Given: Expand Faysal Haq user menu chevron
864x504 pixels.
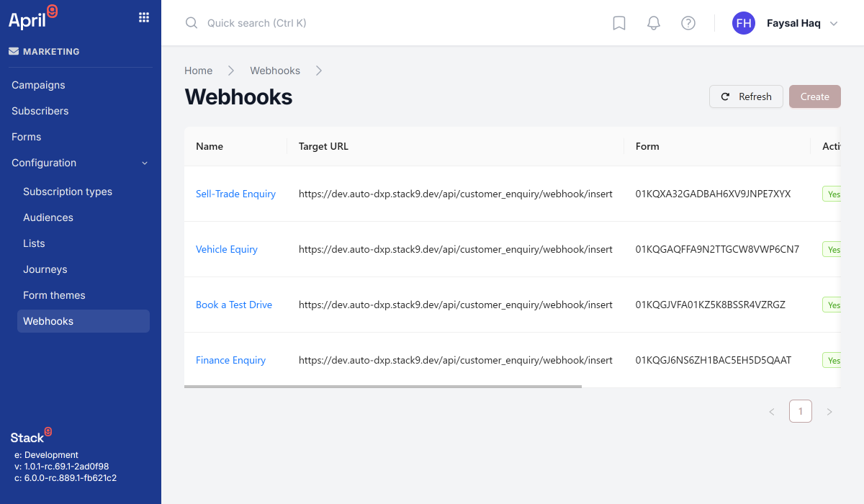Looking at the screenshot, I should tap(834, 24).
